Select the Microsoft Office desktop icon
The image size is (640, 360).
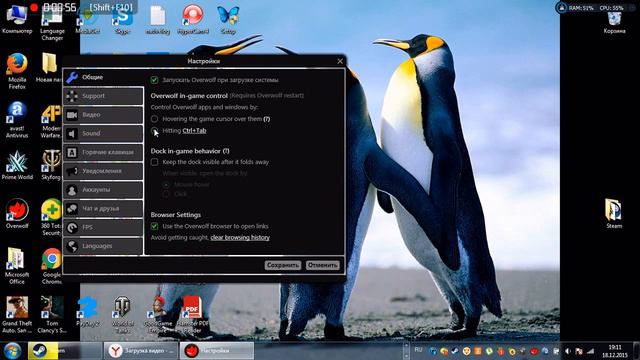(17, 266)
